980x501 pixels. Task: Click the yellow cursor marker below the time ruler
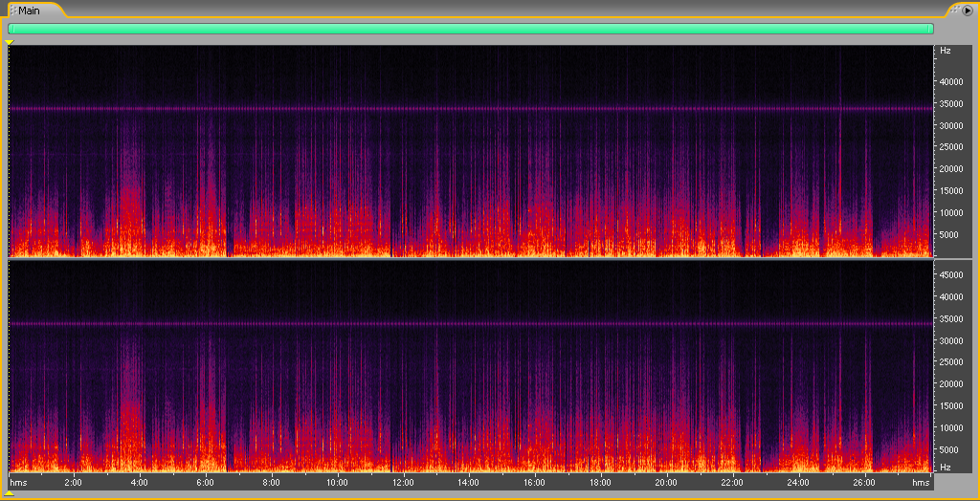point(10,494)
